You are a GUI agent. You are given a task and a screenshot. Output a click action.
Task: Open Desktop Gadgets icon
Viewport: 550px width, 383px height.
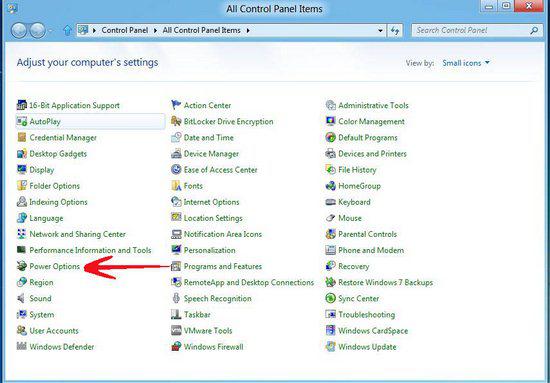(22, 154)
